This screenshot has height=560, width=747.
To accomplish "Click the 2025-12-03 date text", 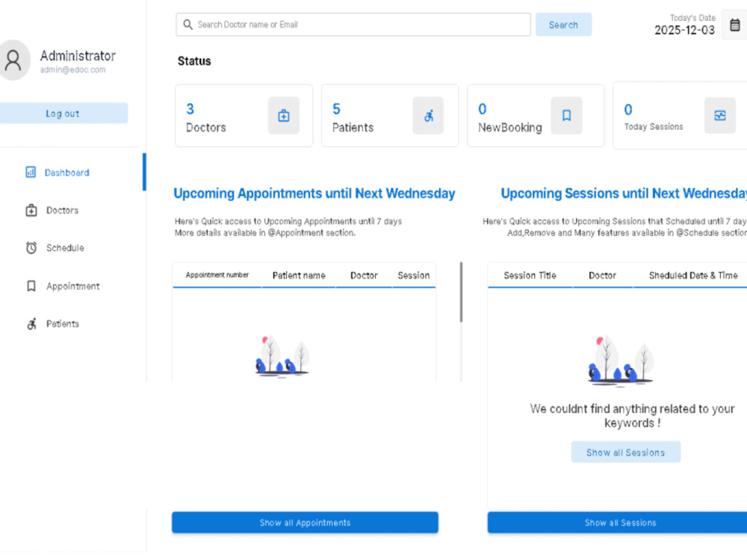I will click(684, 30).
